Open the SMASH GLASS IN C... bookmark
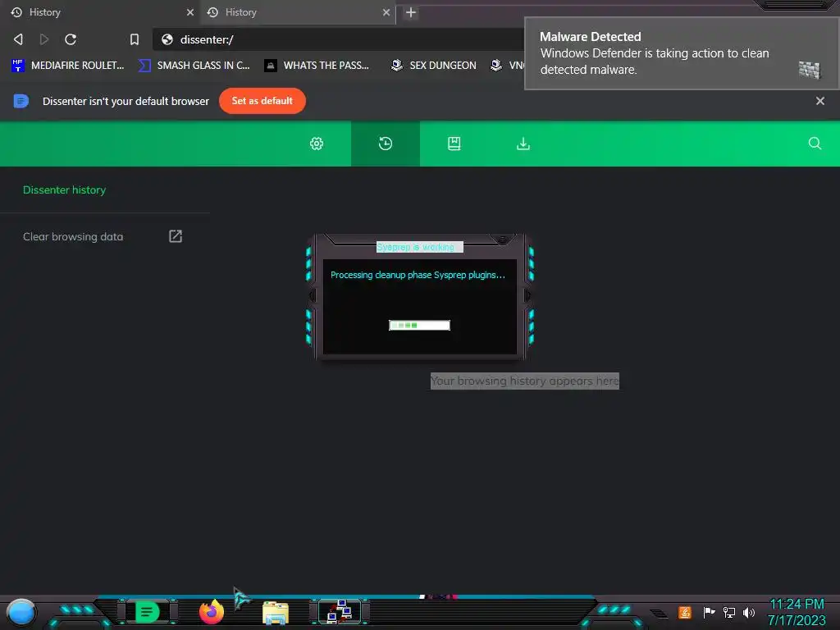The image size is (840, 630). (194, 66)
